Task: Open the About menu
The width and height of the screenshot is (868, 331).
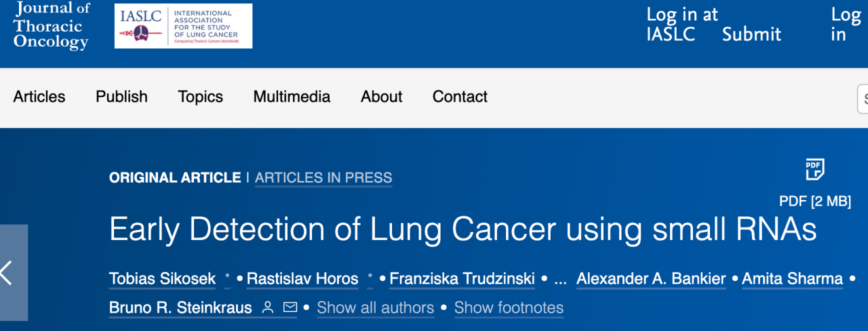Action: [381, 97]
